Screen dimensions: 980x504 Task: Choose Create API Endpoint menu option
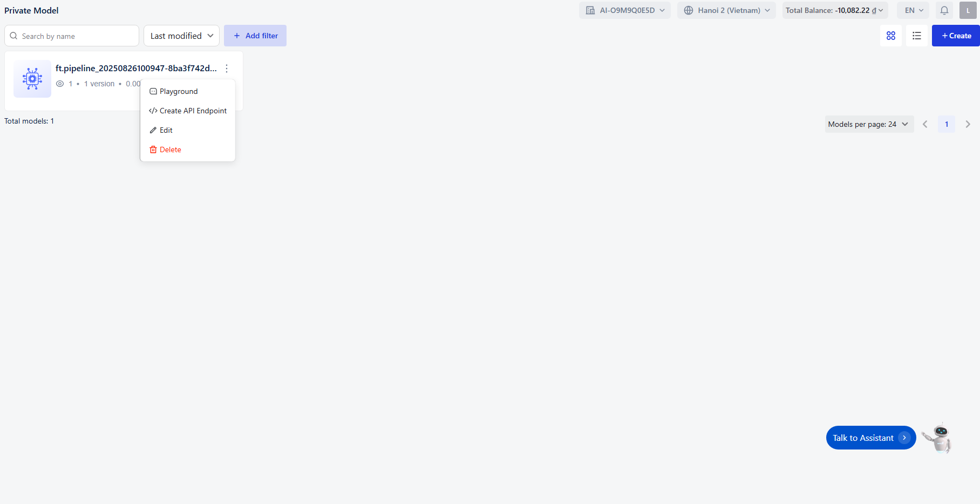tap(193, 111)
